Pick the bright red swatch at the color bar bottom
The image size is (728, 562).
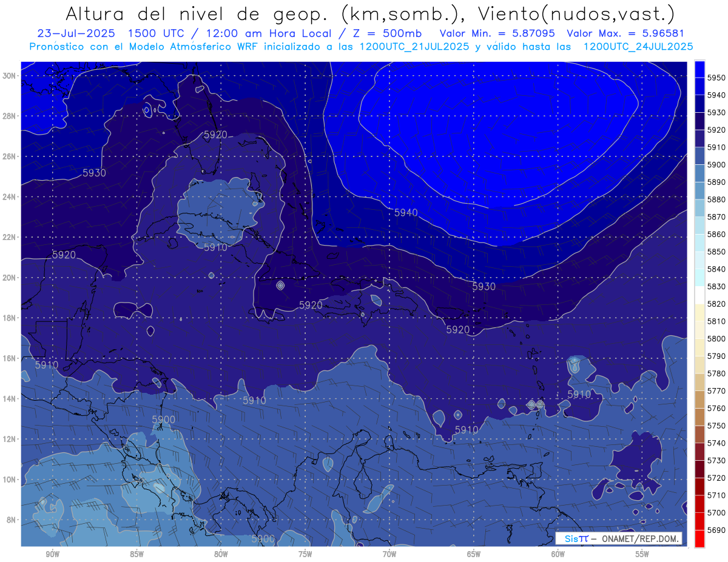pos(699,538)
